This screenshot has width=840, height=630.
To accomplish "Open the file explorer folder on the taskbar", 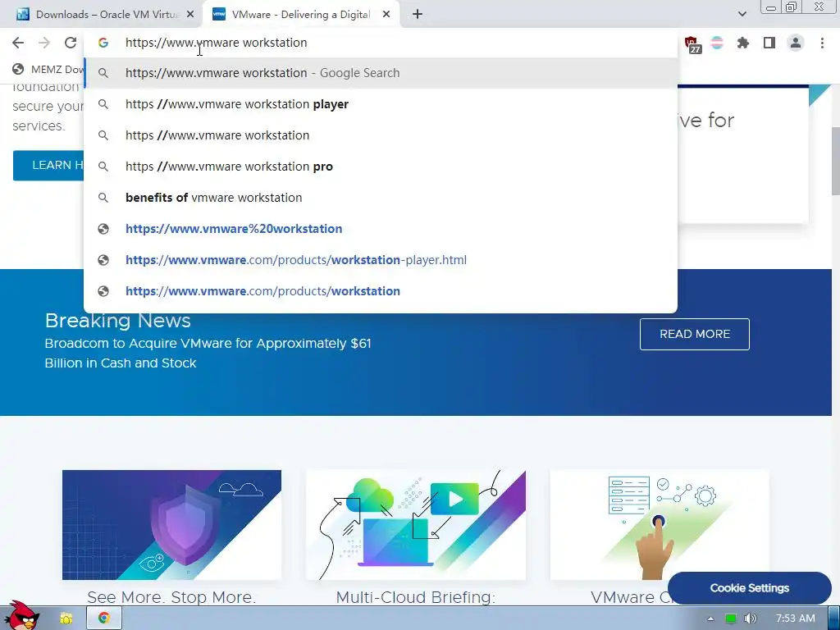I will pyautogui.click(x=66, y=619).
